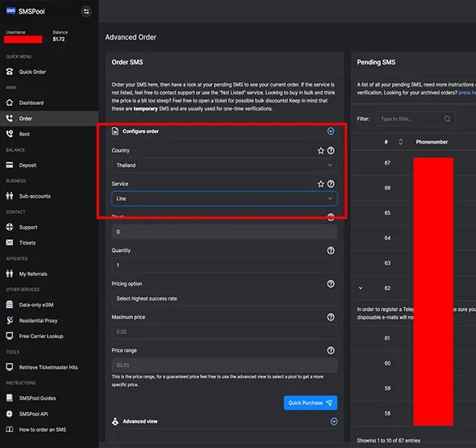Click the Pending SMS filter input
This screenshot has width=476, height=448.
pyautogui.click(x=415, y=119)
